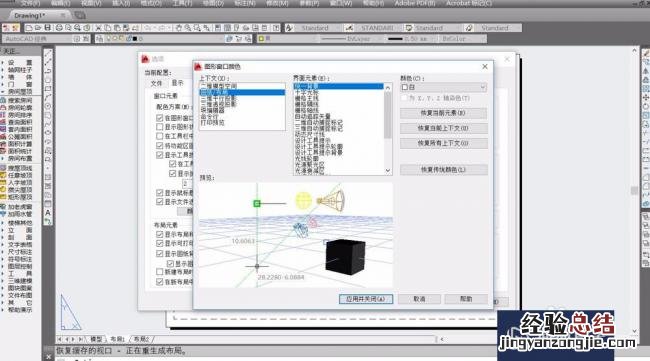The width and height of the screenshot is (650, 361).
Task: Select 十字光标 in 界面元素 list
Action: pos(307,92)
